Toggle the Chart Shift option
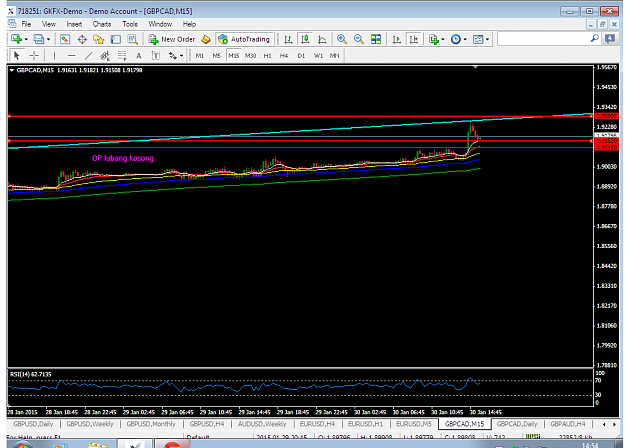Image resolution: width=625 pixels, height=448 pixels. coord(414,39)
